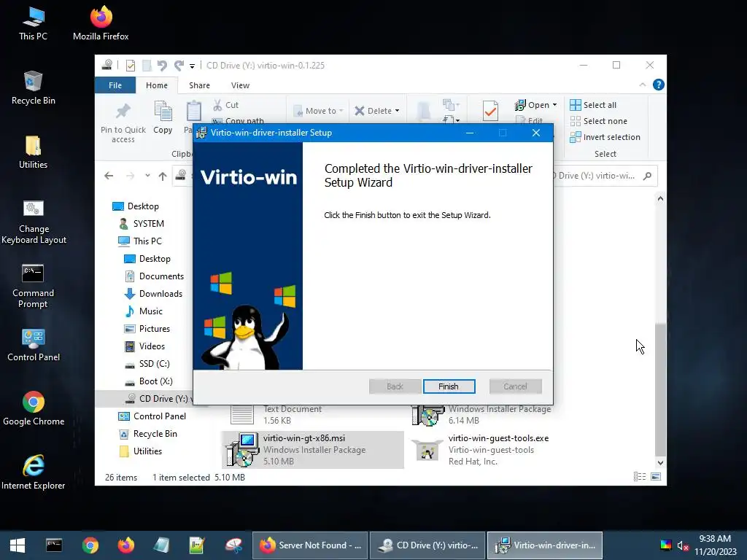Open Recycle Bin in navigation tree
Viewport: 747px width, 560px height.
pos(147,434)
